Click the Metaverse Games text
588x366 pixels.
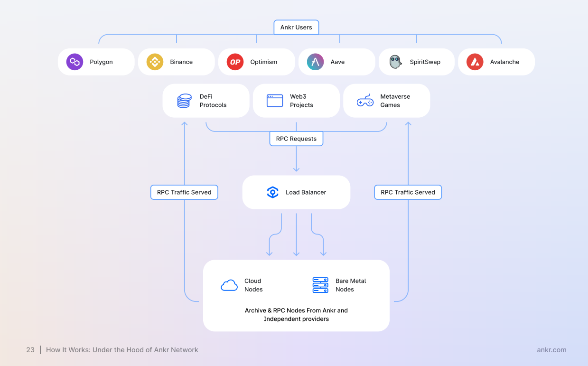[x=395, y=101]
